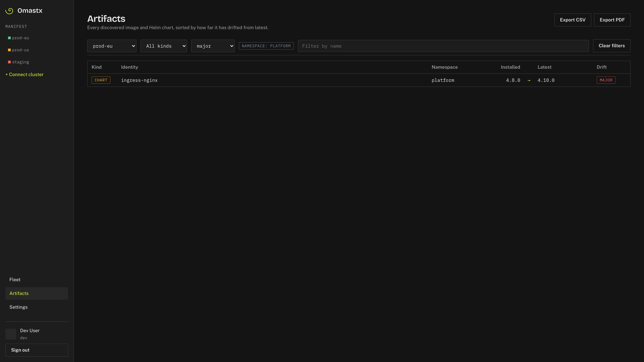Click the platform namespace cell
The height and width of the screenshot is (362, 644).
coord(443,80)
